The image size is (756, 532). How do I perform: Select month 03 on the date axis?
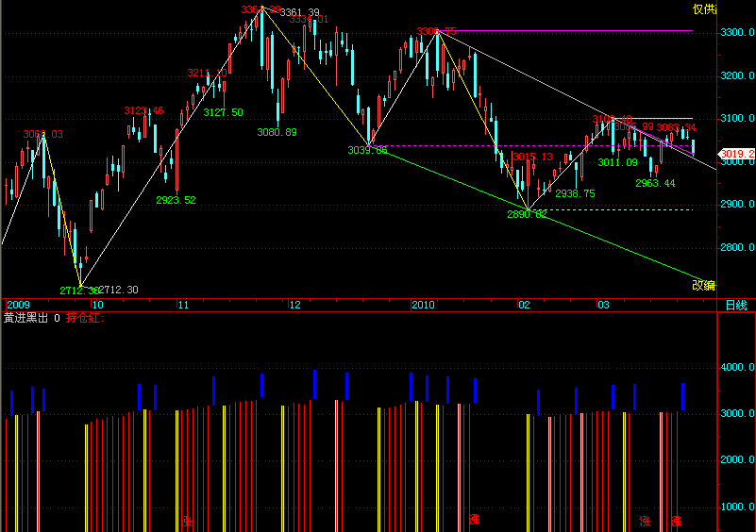(603, 305)
